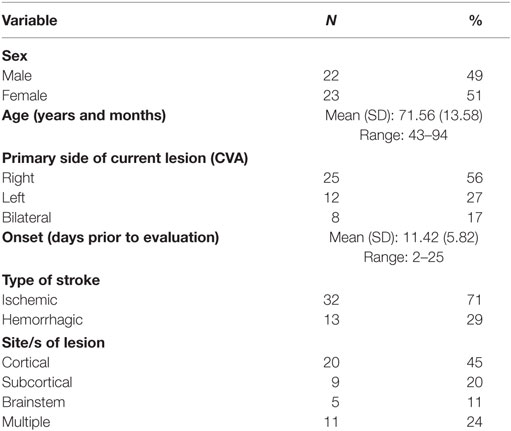
Task: Select the Site/s of lesion heading
Action: point(53,343)
